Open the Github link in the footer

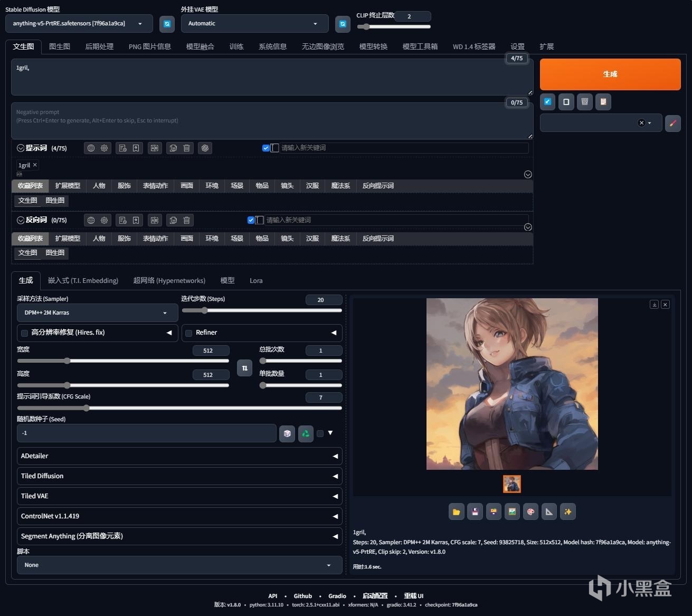[303, 596]
